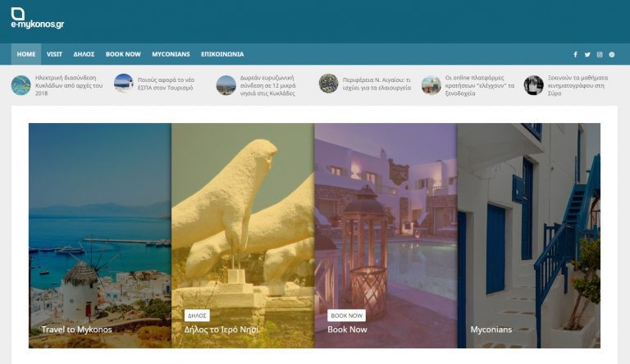Open the Σύρο cinematography lessons news link

coord(576,85)
